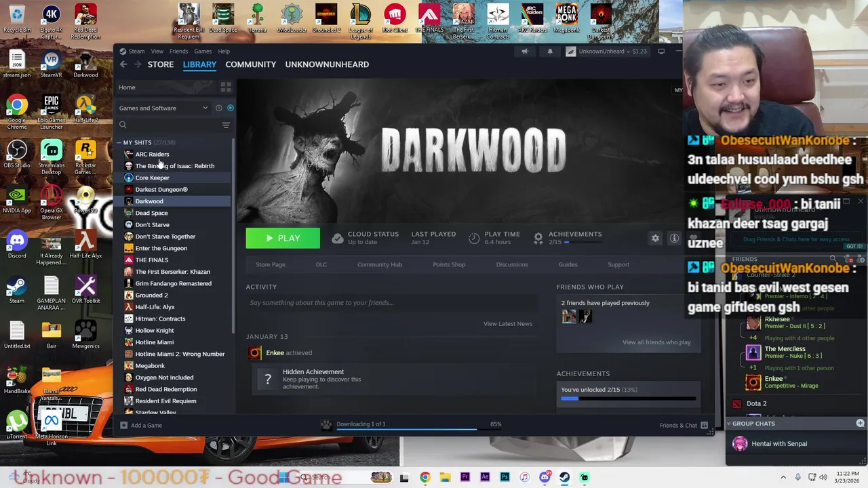
Task: Click View Latest News
Action: (508, 324)
